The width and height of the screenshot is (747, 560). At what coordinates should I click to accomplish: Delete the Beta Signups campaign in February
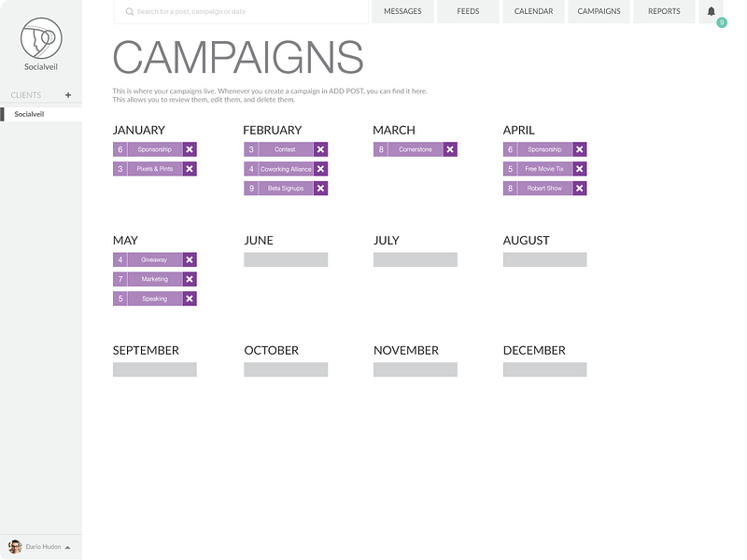319,188
